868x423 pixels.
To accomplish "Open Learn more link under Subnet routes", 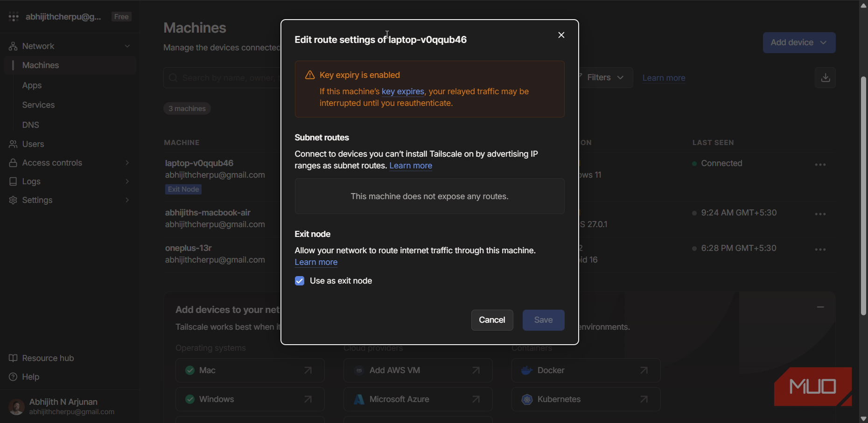I will coord(411,166).
